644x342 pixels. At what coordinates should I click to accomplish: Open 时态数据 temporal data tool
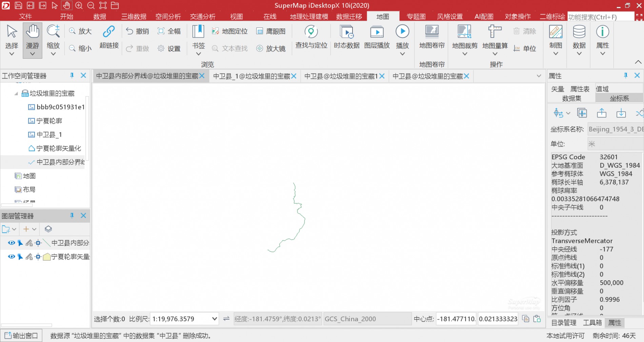click(346, 37)
